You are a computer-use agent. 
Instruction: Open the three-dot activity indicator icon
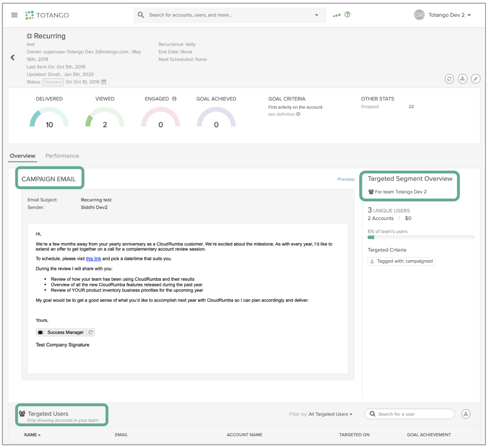[x=337, y=15]
